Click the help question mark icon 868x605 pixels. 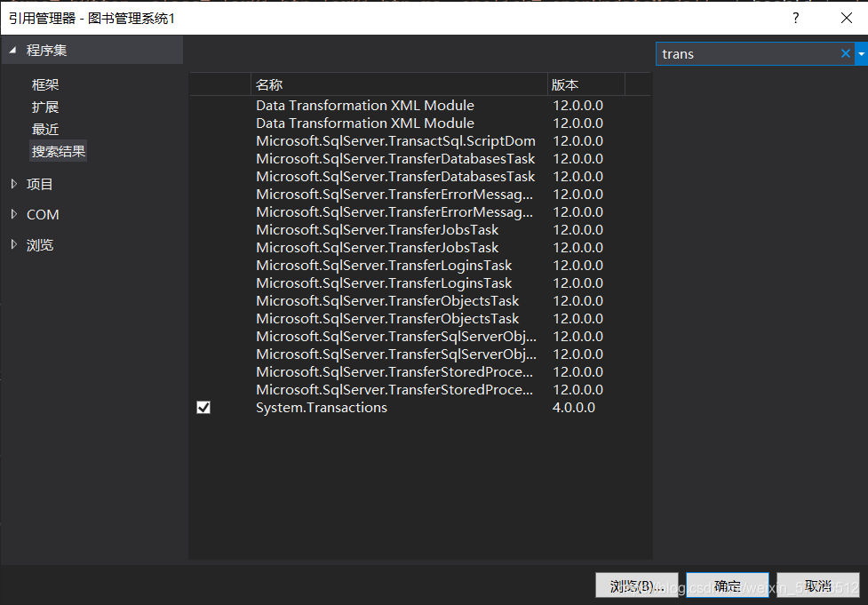(x=795, y=18)
